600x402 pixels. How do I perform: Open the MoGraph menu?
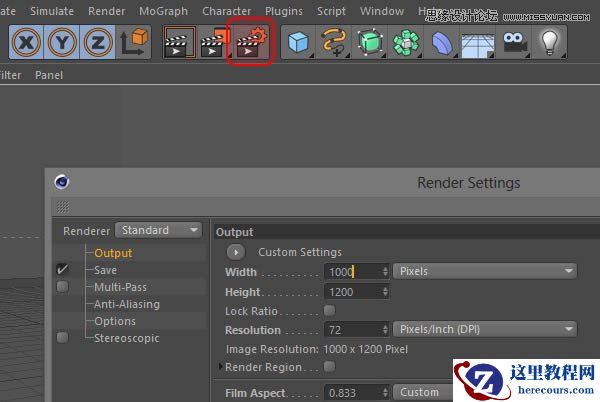pos(163,11)
